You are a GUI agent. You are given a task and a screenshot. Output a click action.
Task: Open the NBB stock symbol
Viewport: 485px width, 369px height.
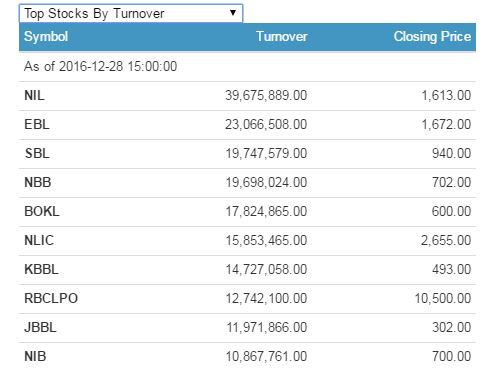[x=38, y=183]
